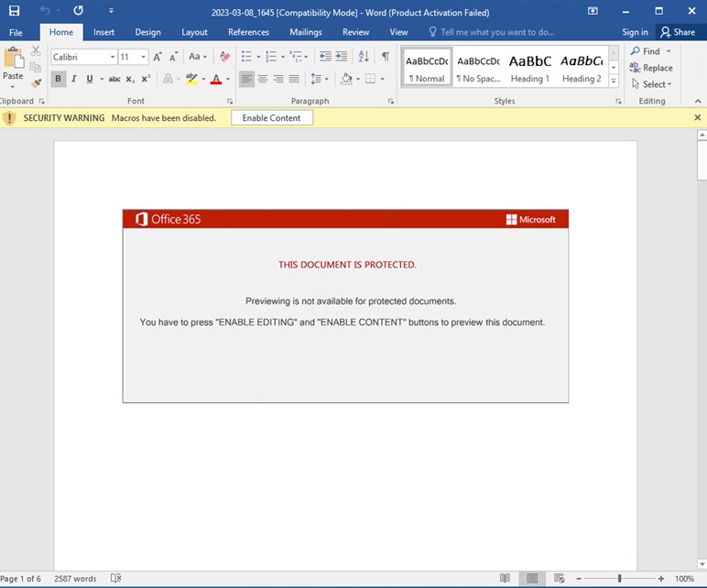Toggle Show/Hide paragraph marks
707x588 pixels.
pos(385,57)
